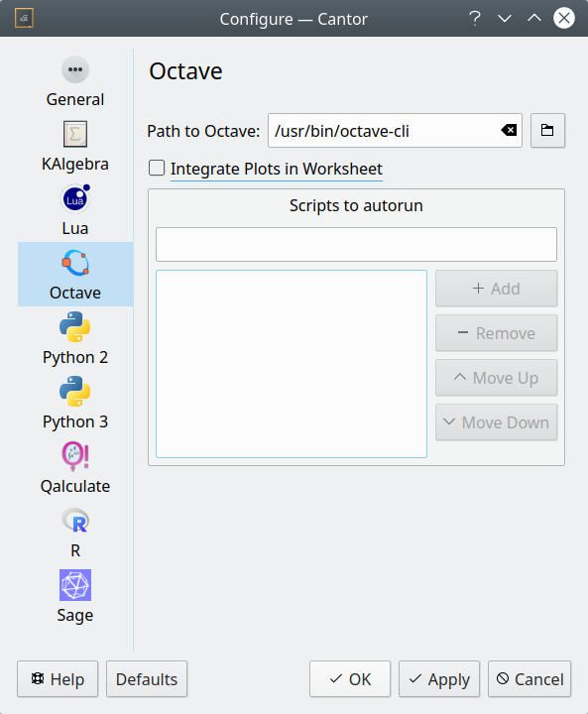Click the Remove script button

(496, 333)
